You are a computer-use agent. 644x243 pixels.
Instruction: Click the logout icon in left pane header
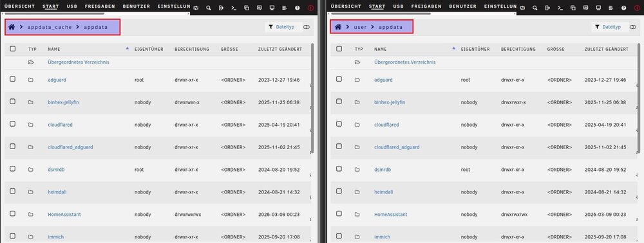coord(221,8)
